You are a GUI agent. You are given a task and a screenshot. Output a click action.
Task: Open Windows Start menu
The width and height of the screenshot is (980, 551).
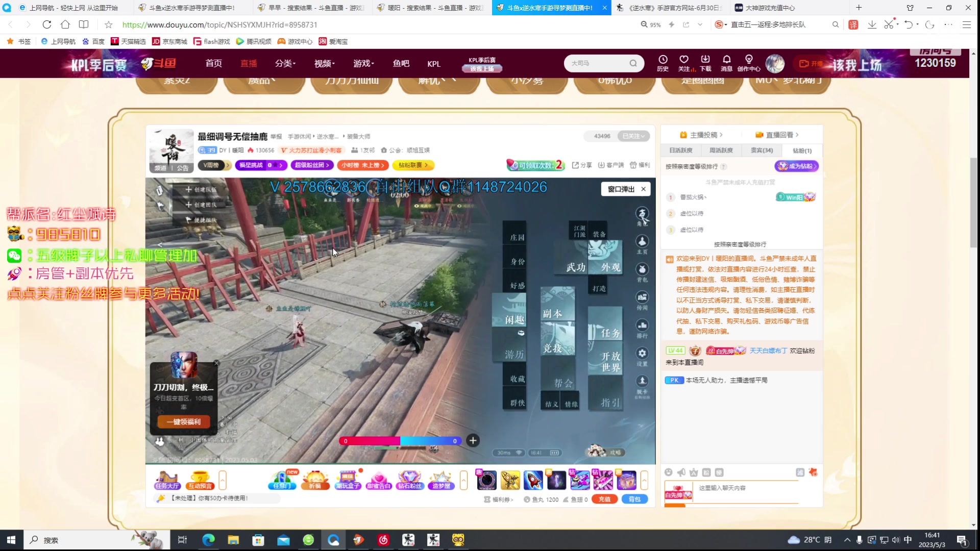tap(11, 540)
